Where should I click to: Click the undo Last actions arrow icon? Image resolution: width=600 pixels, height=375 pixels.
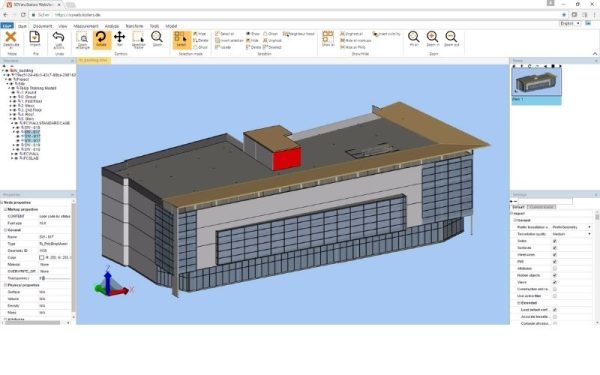[x=59, y=37]
